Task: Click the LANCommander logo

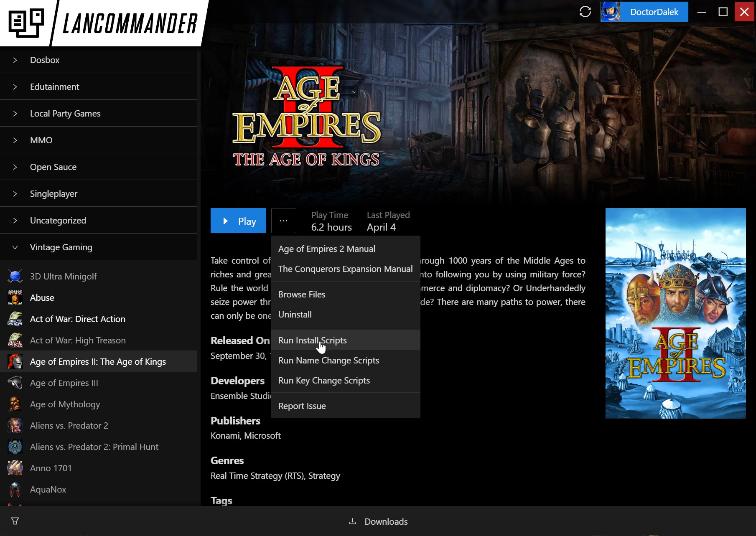Action: click(102, 23)
